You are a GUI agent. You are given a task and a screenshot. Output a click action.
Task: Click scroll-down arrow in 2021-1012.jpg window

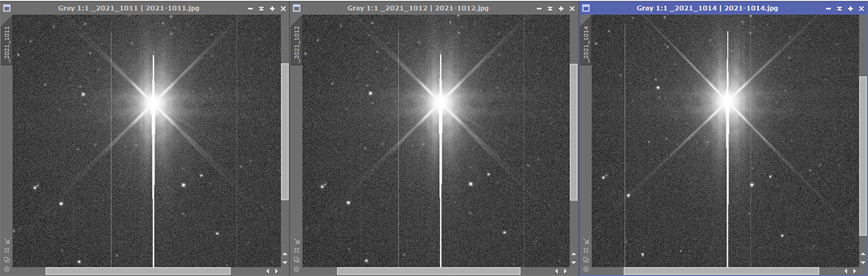pyautogui.click(x=574, y=262)
